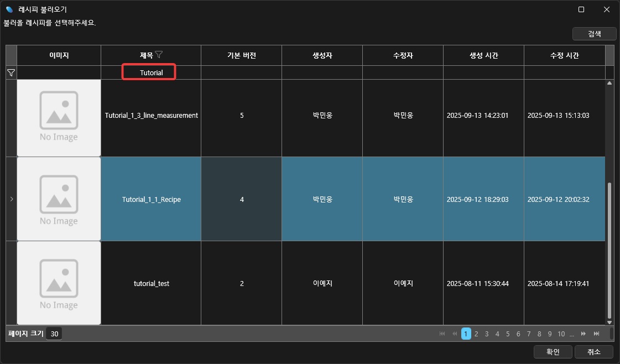This screenshot has height=364, width=620.
Task: Jump to the last page arrow
Action: (596, 334)
